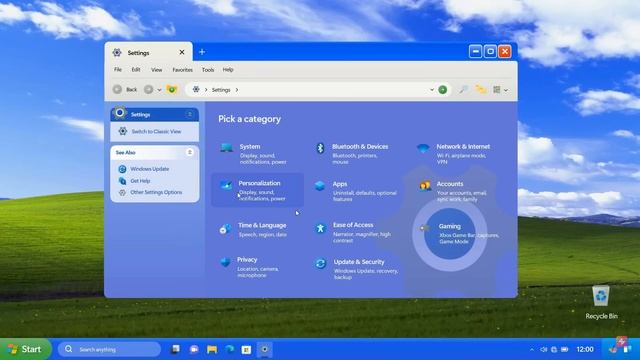Open the File menu

tap(118, 70)
